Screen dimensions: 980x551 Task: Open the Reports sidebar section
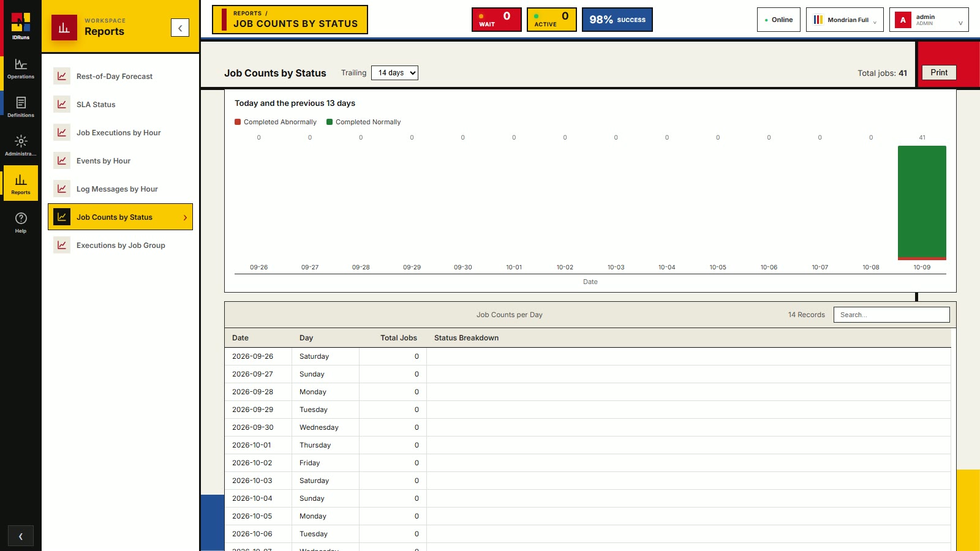click(21, 184)
